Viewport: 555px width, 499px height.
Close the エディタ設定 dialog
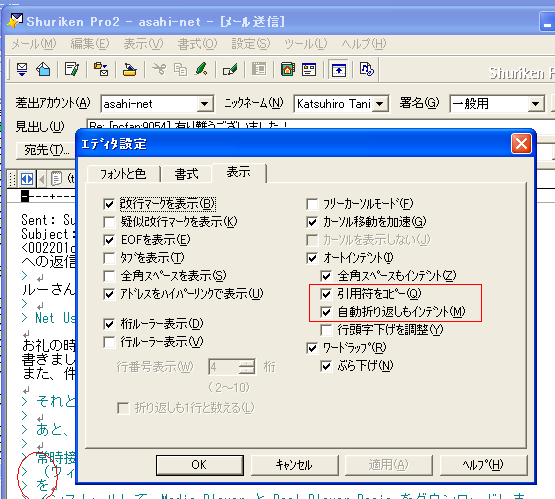[521, 144]
